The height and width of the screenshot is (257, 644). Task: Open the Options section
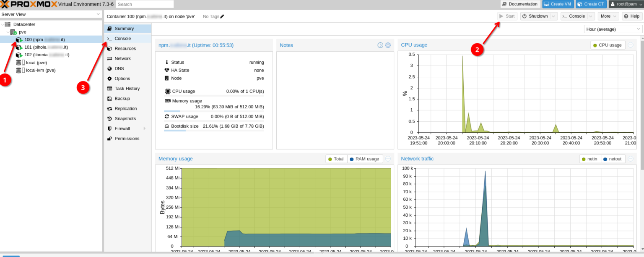(127, 79)
